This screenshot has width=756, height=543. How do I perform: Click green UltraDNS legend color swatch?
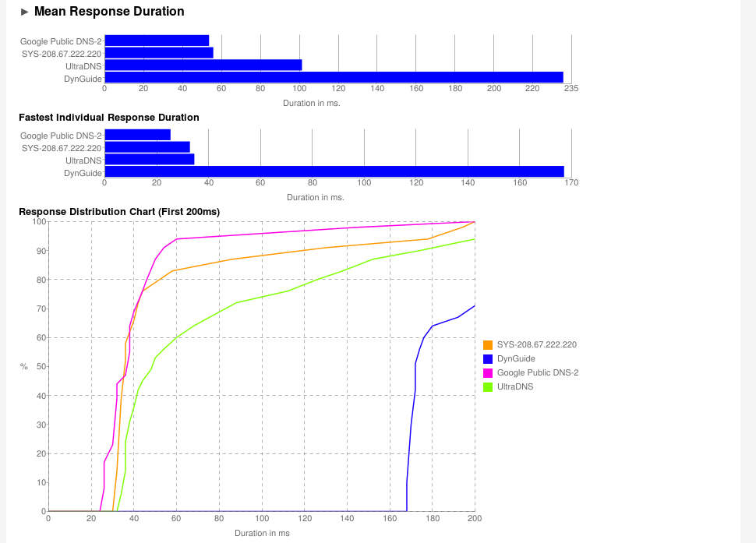488,386
